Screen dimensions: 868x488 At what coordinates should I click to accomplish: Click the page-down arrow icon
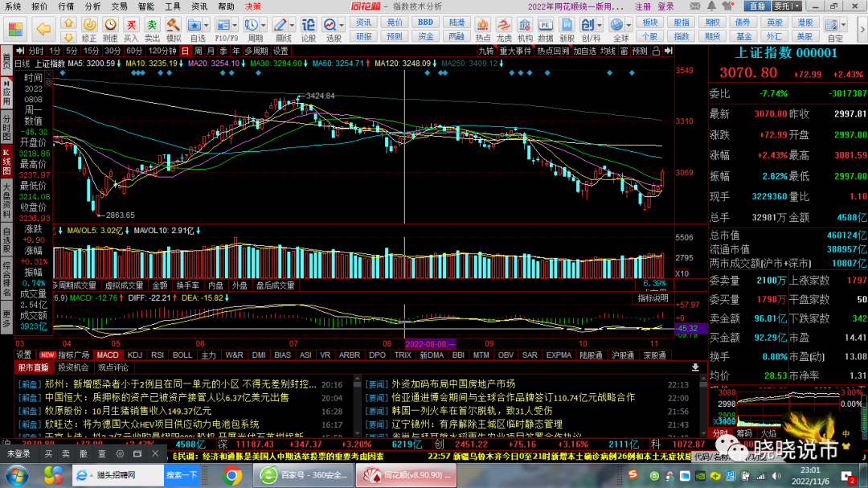click(68, 36)
